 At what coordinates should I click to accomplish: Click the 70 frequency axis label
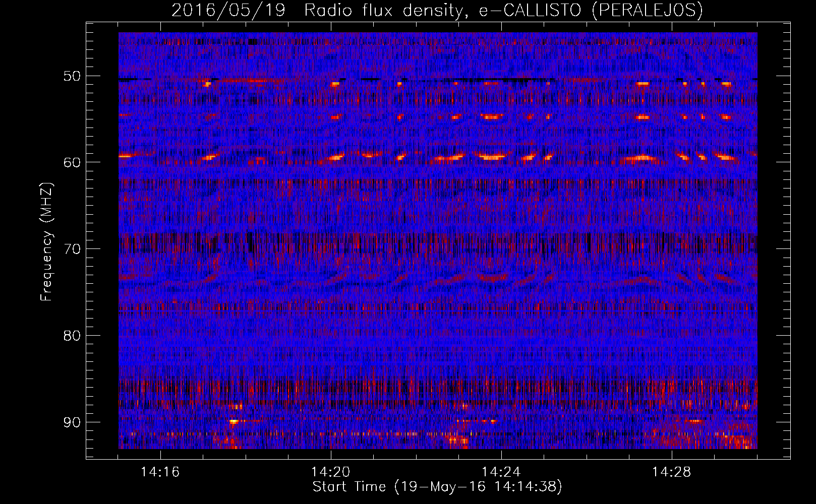point(72,249)
